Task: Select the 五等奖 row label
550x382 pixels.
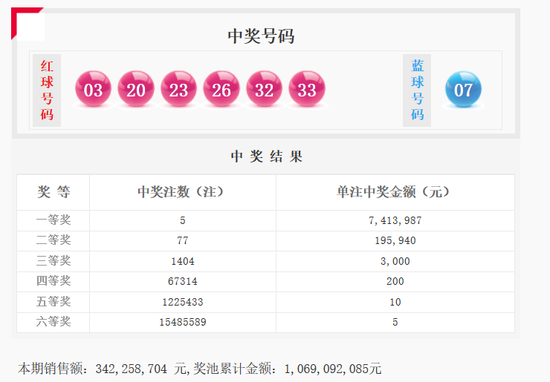Action: point(53,302)
